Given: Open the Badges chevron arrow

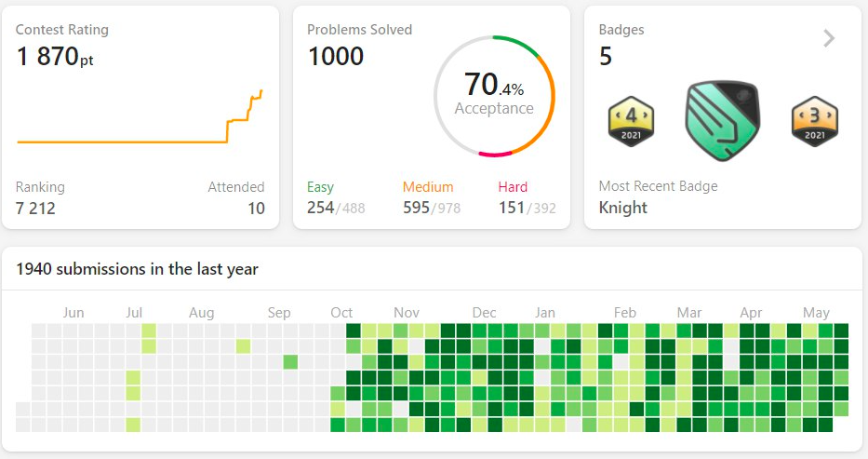Looking at the screenshot, I should (829, 38).
